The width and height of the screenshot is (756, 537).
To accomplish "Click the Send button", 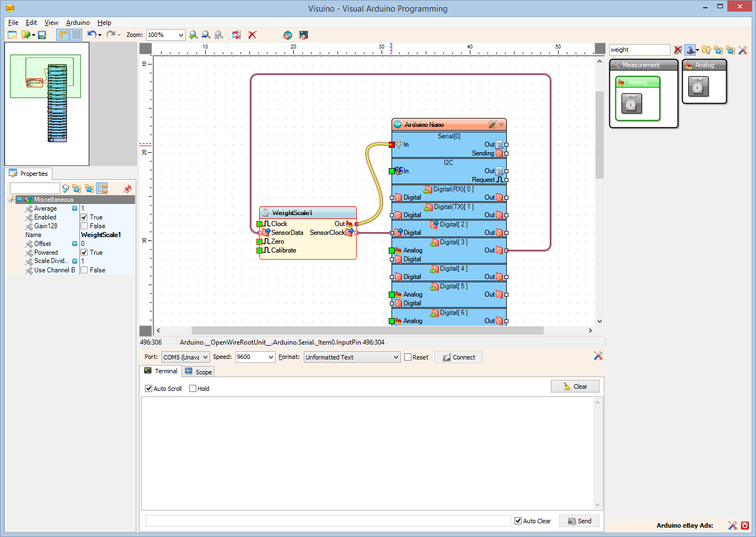I will click(579, 521).
